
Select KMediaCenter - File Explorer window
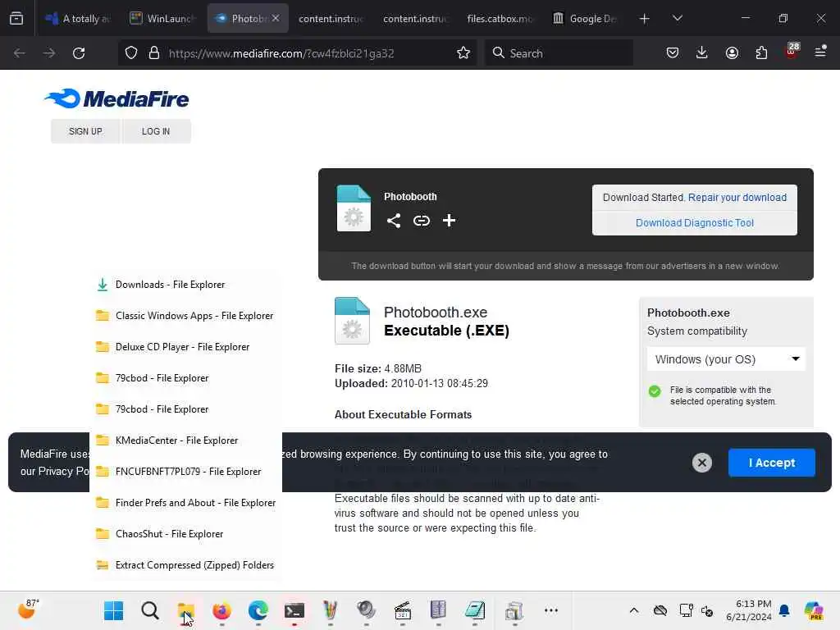(x=185, y=441)
